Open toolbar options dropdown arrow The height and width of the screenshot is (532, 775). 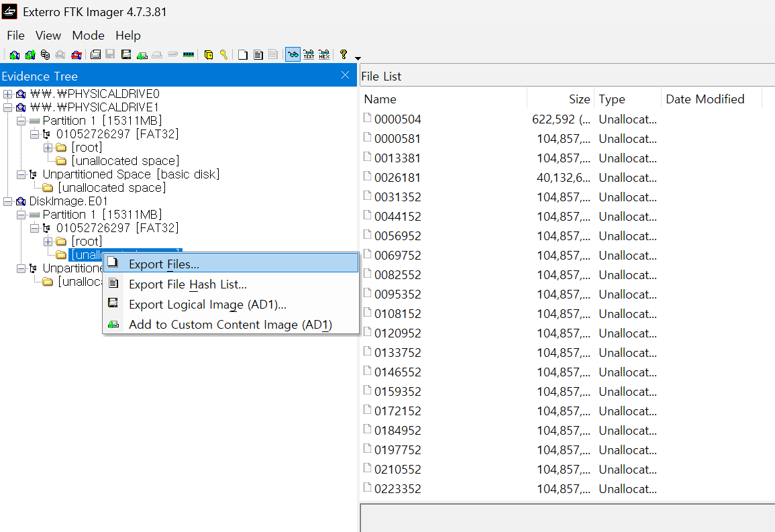(358, 58)
